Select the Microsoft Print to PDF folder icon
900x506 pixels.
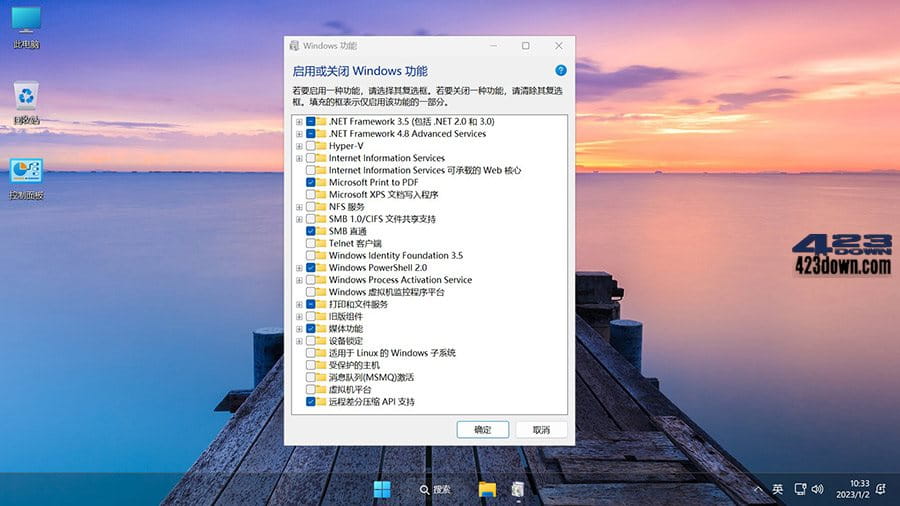pos(321,182)
